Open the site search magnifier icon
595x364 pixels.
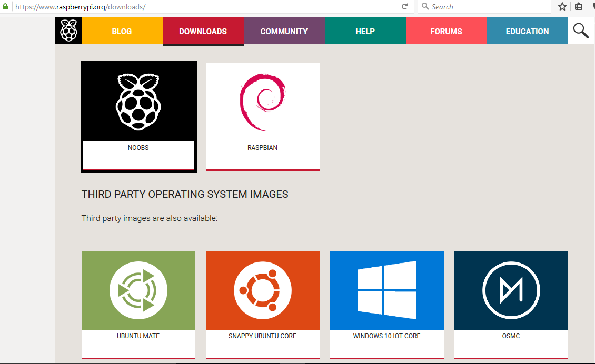(581, 31)
